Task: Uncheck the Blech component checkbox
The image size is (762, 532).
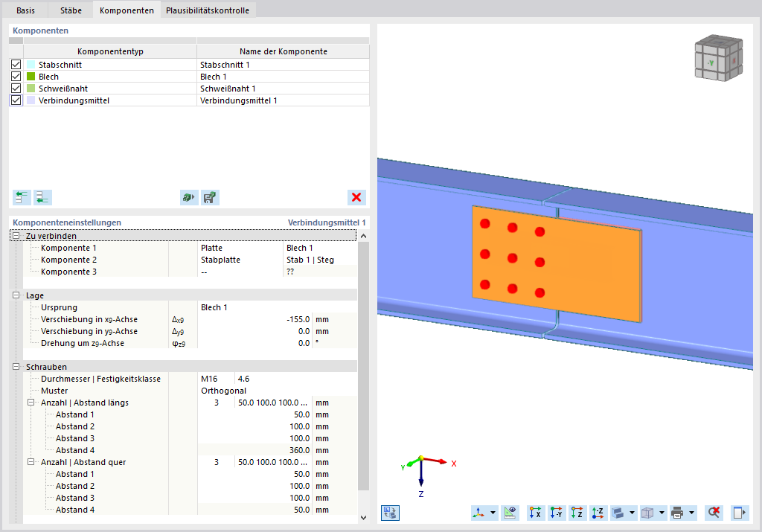Action: (x=16, y=77)
